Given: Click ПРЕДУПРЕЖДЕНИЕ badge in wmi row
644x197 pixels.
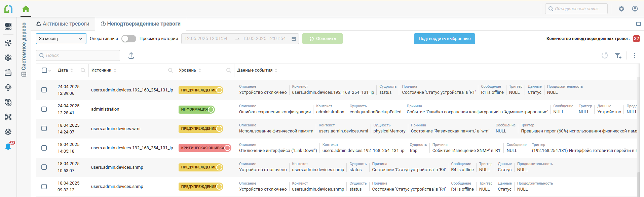Looking at the screenshot, I should (201, 128).
